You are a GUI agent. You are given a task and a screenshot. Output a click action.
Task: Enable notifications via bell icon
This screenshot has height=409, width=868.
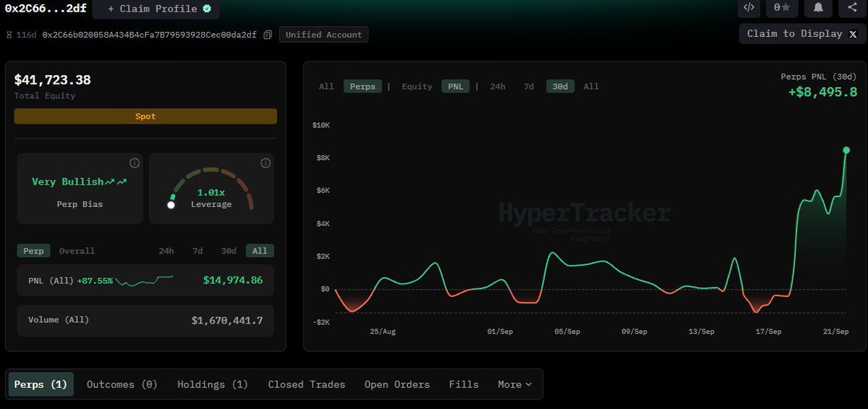pyautogui.click(x=818, y=7)
